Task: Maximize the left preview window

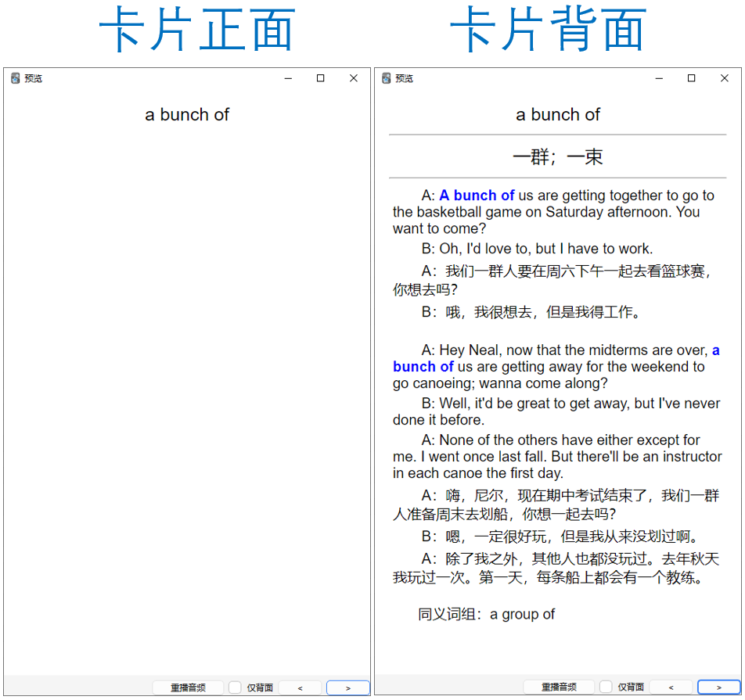Action: (x=321, y=78)
